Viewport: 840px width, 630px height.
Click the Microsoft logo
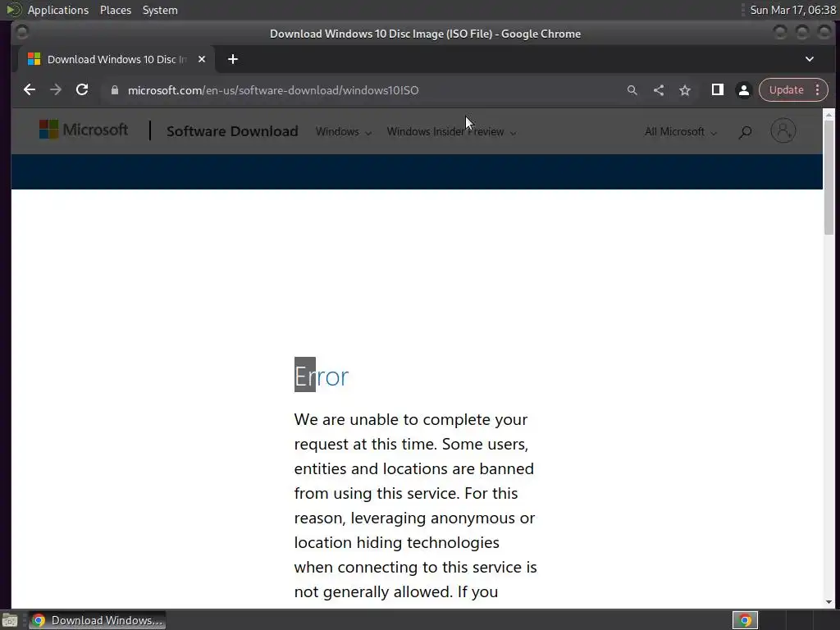84,130
